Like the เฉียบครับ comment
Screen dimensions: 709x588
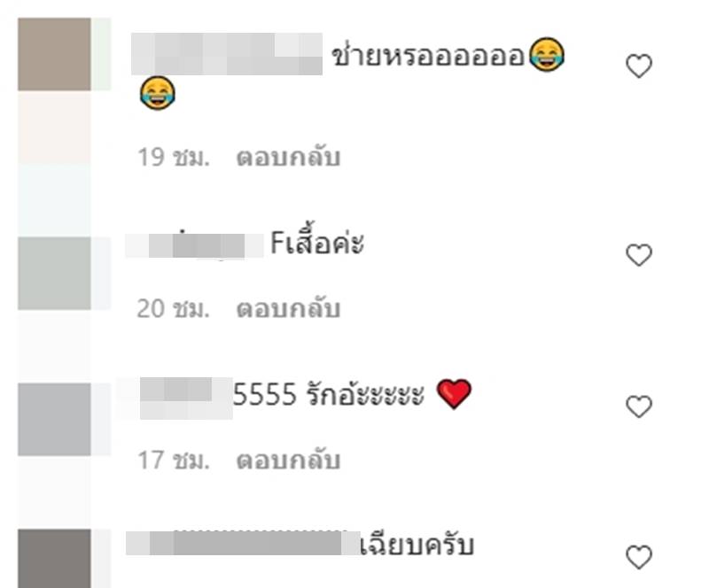point(638,557)
